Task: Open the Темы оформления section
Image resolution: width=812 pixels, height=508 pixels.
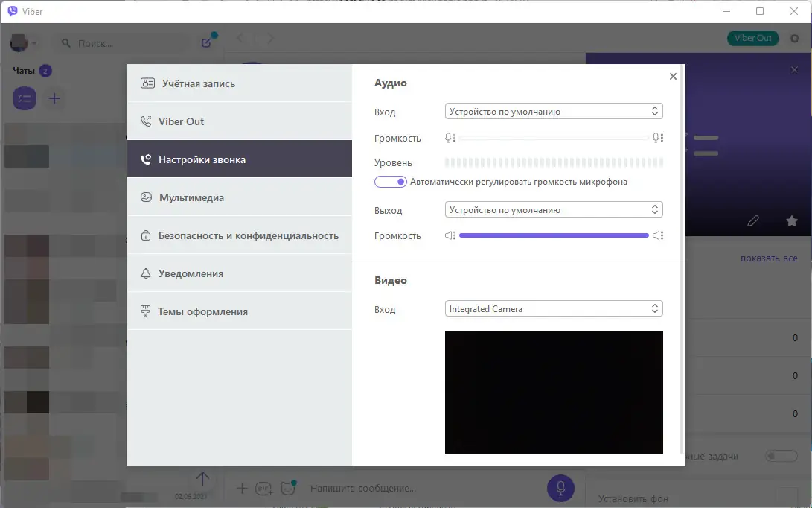Action: pyautogui.click(x=239, y=311)
